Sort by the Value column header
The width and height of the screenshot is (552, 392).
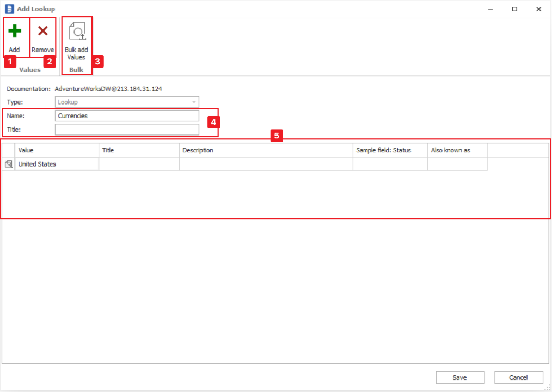57,150
